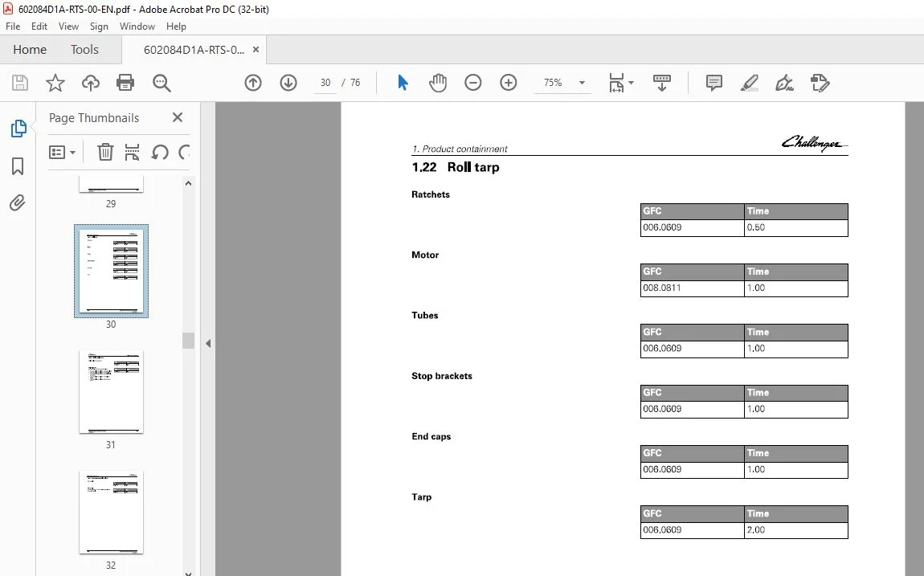
Task: Click the Stop brackets label
Action: coord(442,376)
